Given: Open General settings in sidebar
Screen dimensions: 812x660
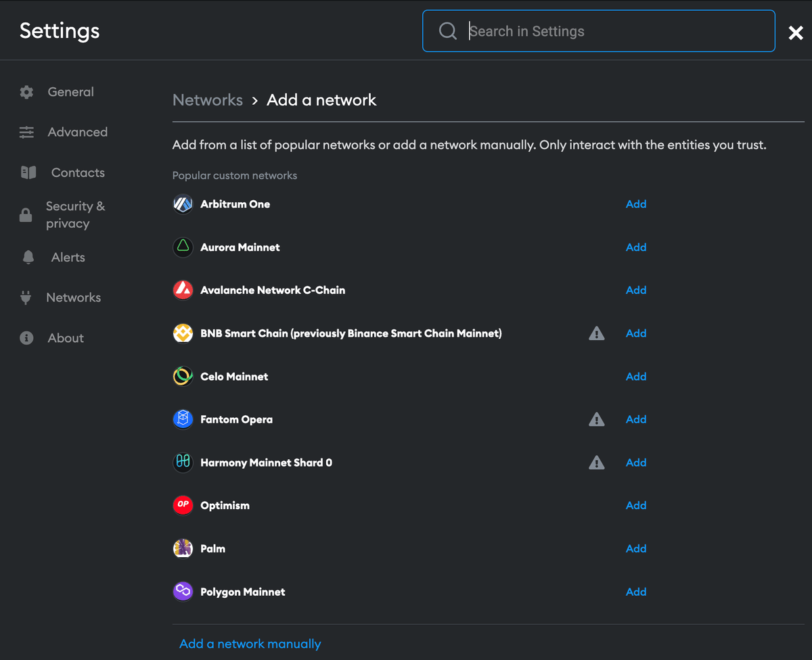Looking at the screenshot, I should [x=70, y=92].
